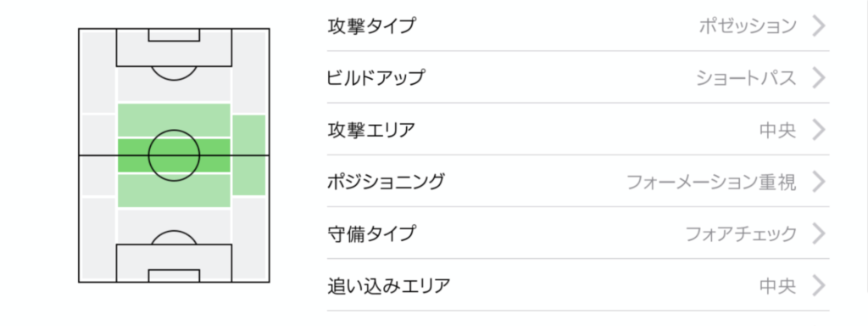Open the 追い込みエリア chevron arrow
This screenshot has width=868, height=326.
(x=819, y=286)
